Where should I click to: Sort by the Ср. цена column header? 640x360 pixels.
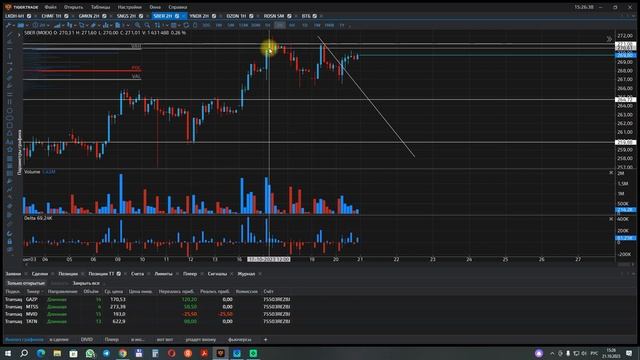pos(113,291)
